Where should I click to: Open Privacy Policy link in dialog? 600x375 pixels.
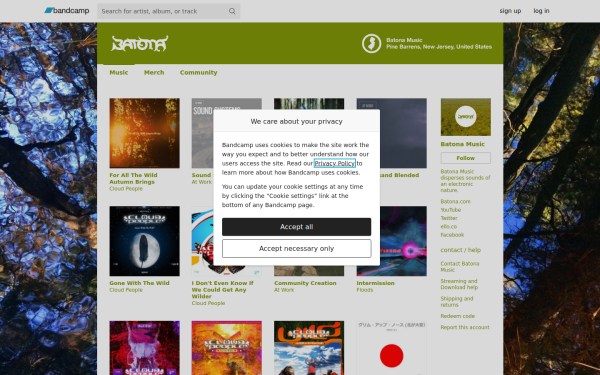point(334,163)
